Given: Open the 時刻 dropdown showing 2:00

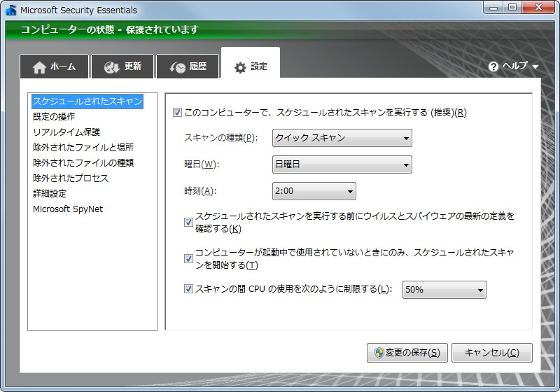Looking at the screenshot, I should click(314, 191).
